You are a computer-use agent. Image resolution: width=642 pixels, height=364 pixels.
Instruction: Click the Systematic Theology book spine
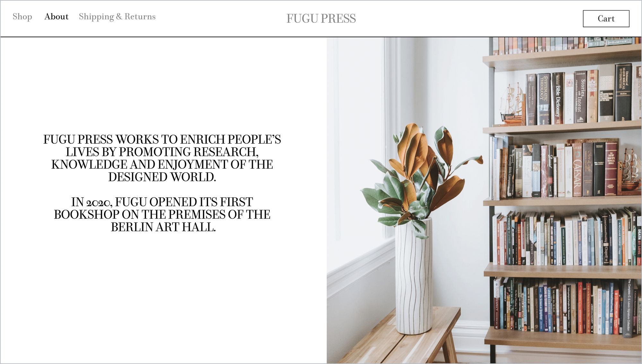coord(544,99)
